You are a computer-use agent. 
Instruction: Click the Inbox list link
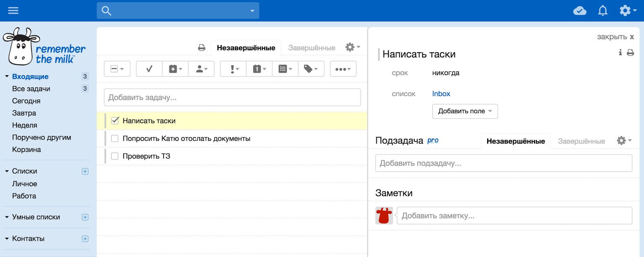click(441, 94)
